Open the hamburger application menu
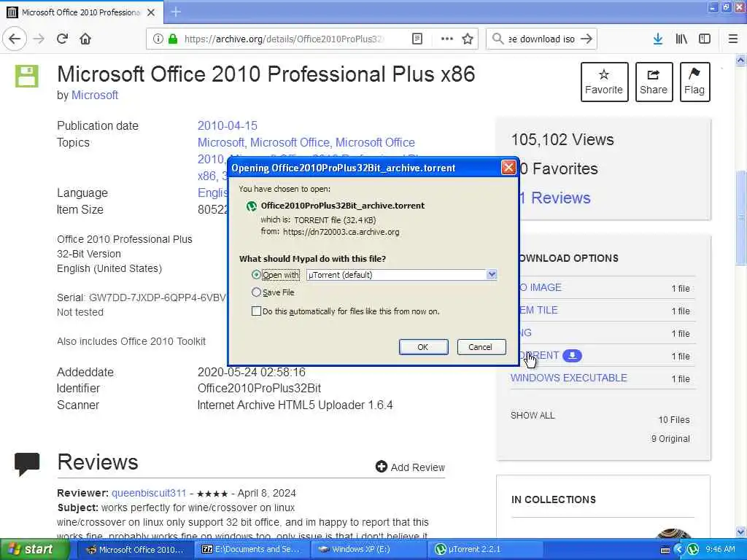The image size is (747, 560). click(x=733, y=39)
